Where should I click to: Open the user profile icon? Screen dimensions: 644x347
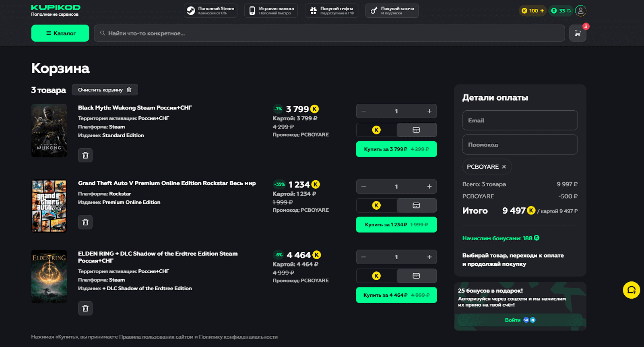click(x=580, y=11)
